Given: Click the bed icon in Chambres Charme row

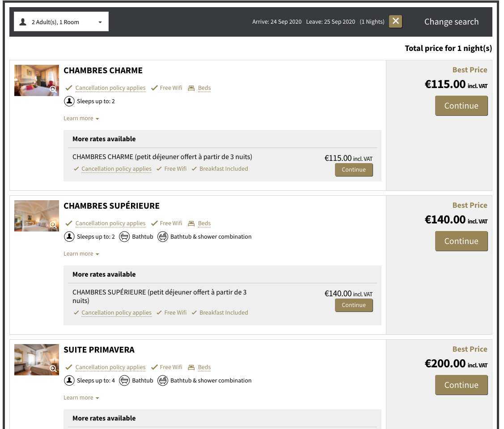Looking at the screenshot, I should (191, 88).
